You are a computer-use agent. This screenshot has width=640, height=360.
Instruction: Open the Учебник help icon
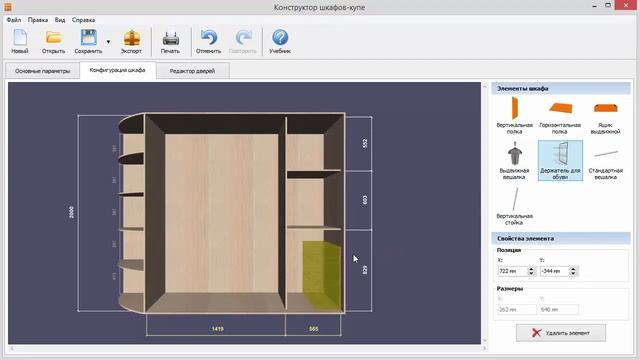coord(280,41)
